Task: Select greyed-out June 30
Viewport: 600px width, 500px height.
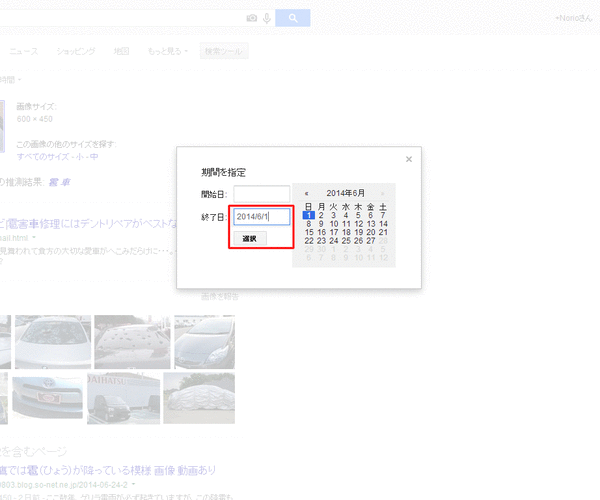Action: click(x=321, y=249)
